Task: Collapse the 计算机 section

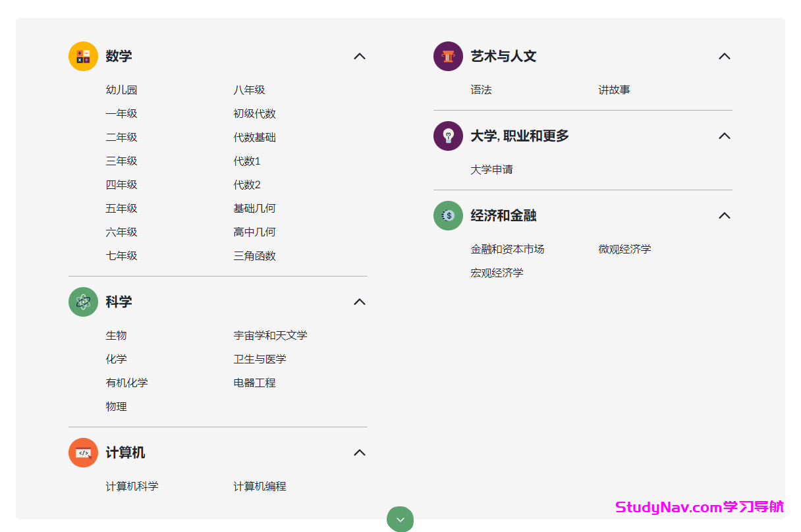Action: pos(360,453)
